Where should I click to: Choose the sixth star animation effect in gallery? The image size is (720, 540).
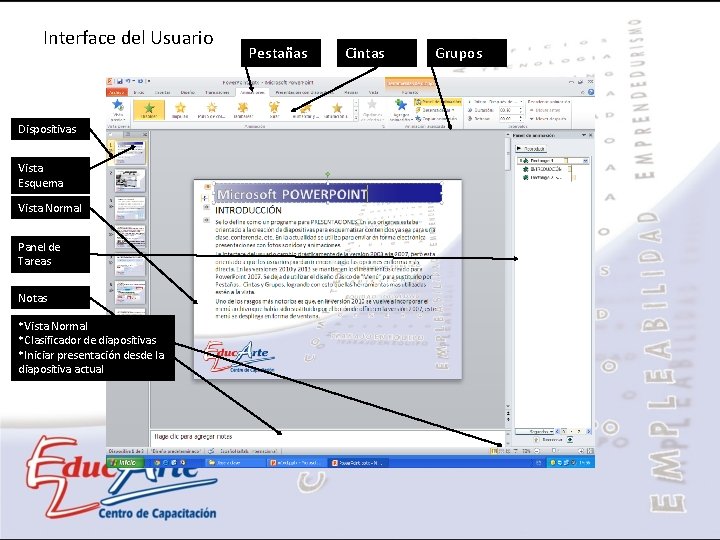click(305, 110)
